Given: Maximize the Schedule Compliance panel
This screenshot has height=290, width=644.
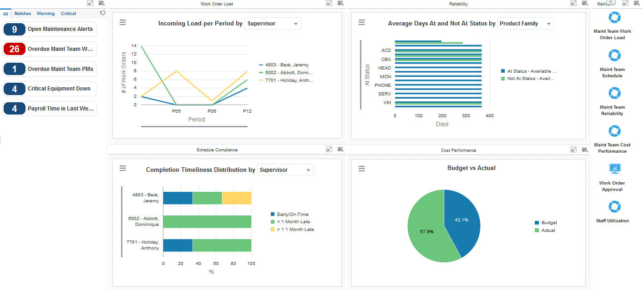Looking at the screenshot, I should point(329,149).
